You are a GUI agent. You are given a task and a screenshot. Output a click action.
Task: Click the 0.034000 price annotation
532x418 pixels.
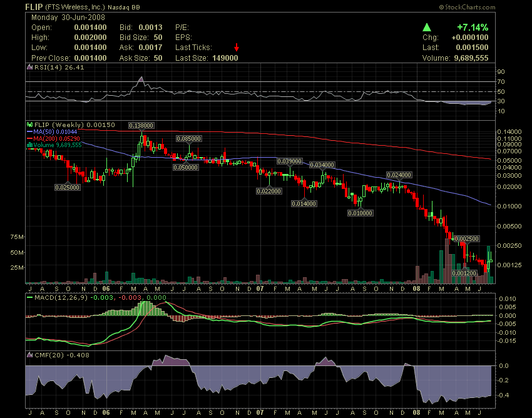322,165
